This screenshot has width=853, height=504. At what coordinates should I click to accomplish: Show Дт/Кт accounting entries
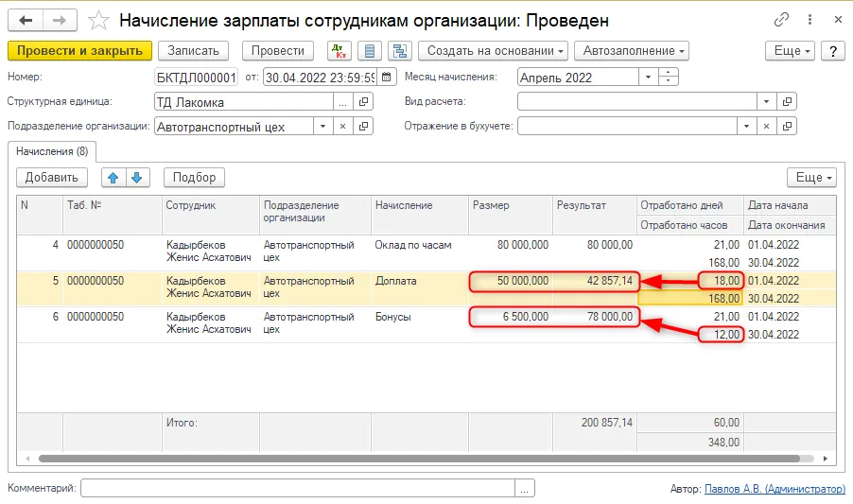(339, 50)
